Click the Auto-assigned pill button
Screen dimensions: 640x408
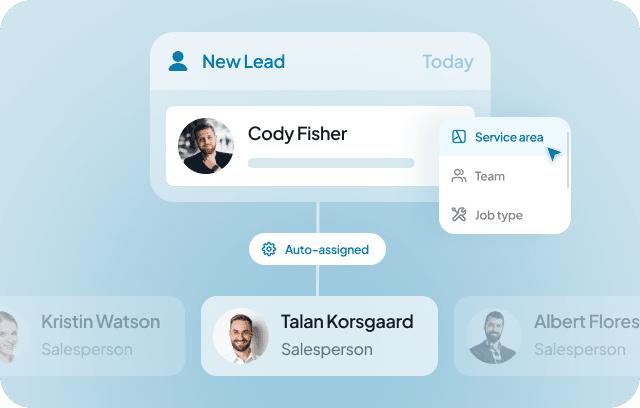[316, 249]
